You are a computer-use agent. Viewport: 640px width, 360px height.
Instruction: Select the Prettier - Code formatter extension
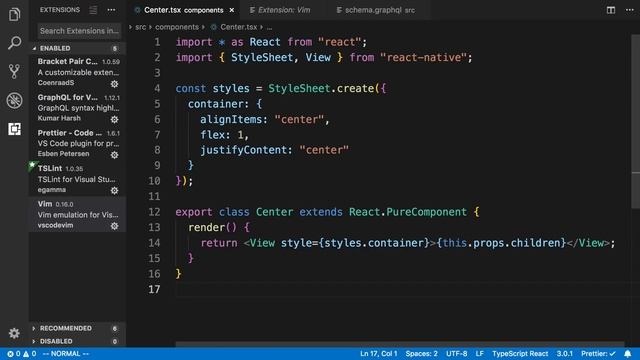coord(78,143)
